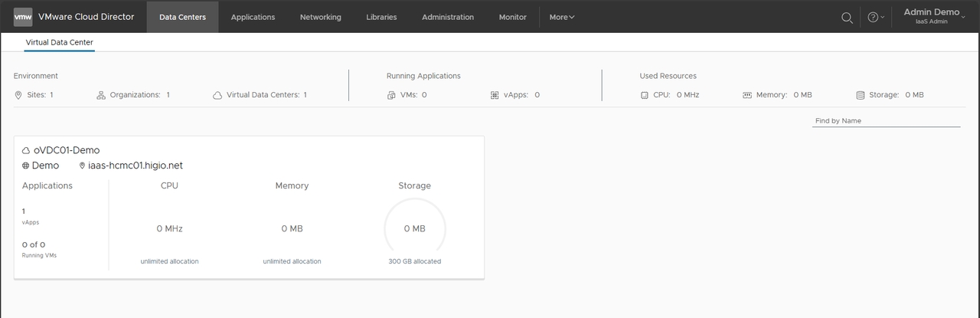Click the Memory icon in Used Resources
Viewport: 980px width, 318px height.
pos(747,95)
